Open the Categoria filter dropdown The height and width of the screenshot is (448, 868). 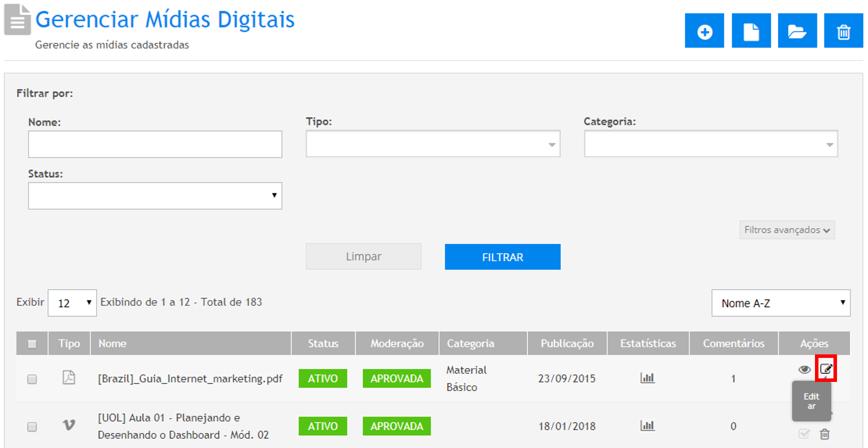710,144
